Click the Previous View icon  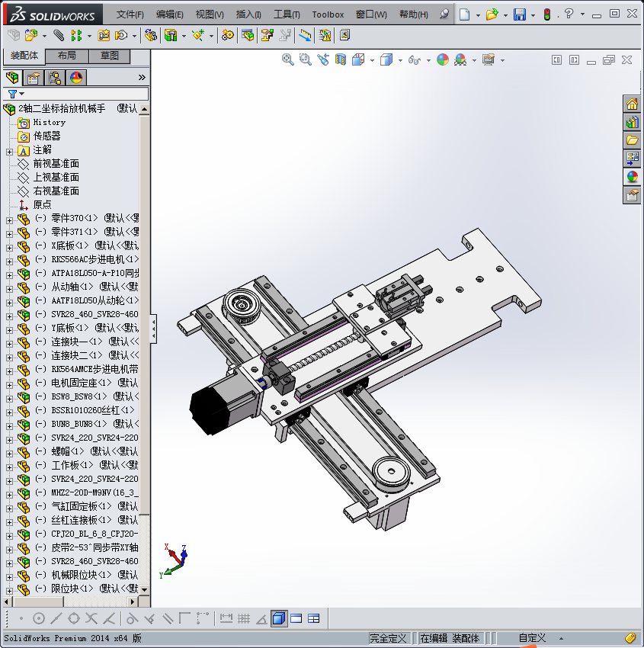click(x=323, y=60)
